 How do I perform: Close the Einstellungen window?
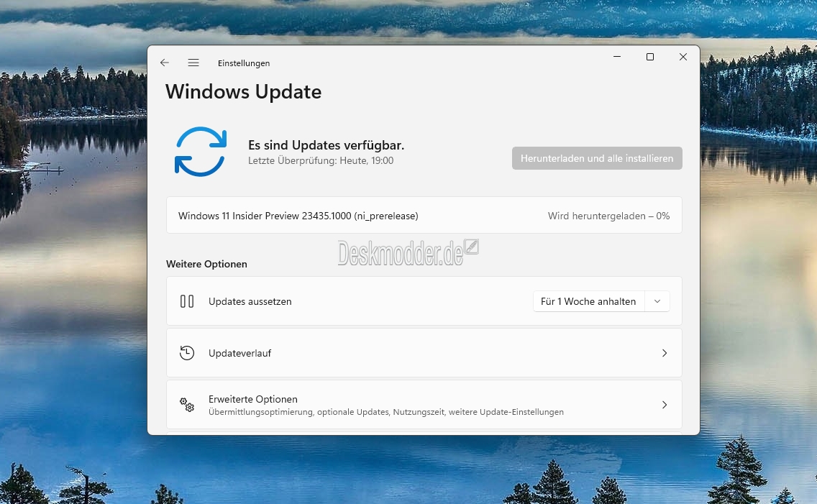(x=683, y=57)
